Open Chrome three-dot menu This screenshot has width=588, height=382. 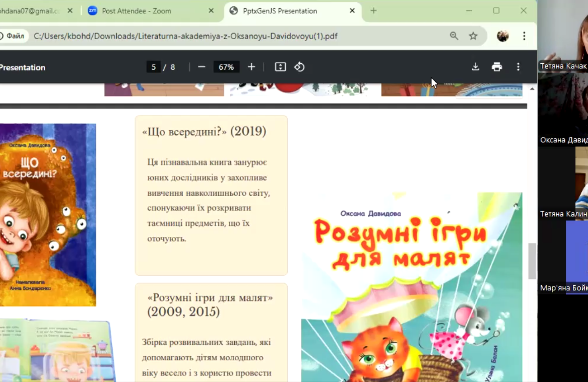pos(524,36)
